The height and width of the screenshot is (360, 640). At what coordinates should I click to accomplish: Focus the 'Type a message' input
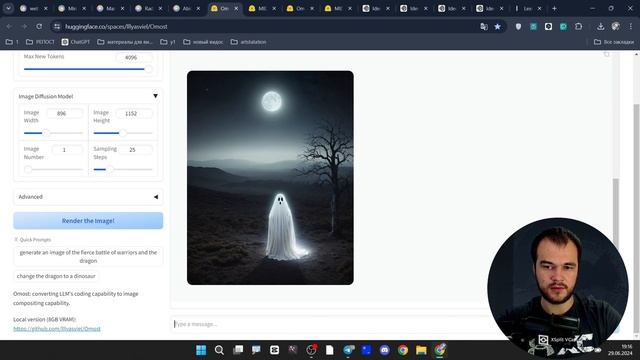[331, 324]
